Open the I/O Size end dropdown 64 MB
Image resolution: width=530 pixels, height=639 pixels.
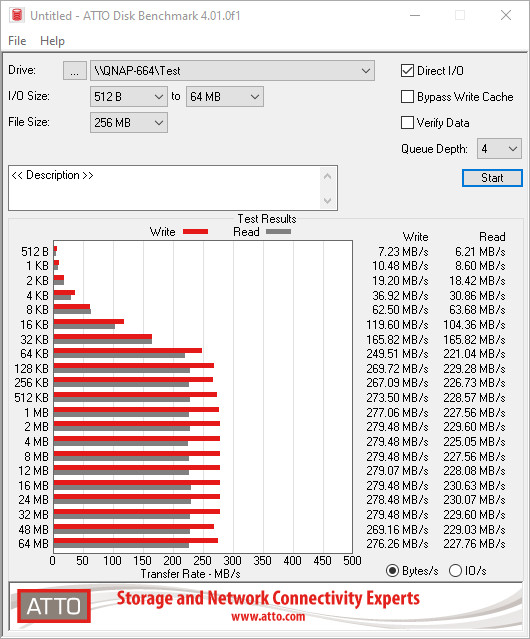225,97
